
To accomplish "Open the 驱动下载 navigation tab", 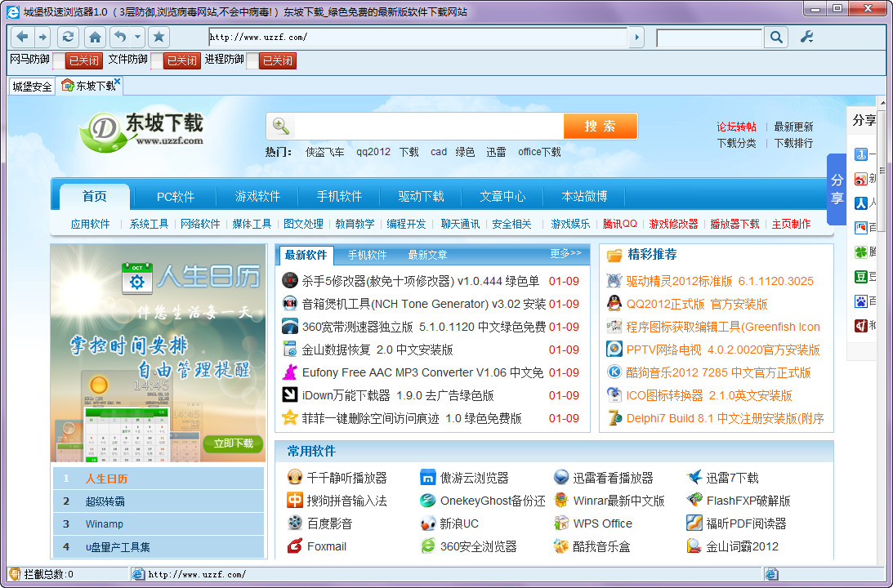I will point(421,196).
